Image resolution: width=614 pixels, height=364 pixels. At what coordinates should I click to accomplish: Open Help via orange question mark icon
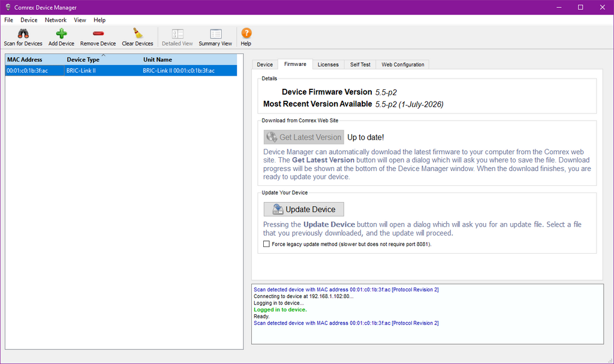[246, 33]
